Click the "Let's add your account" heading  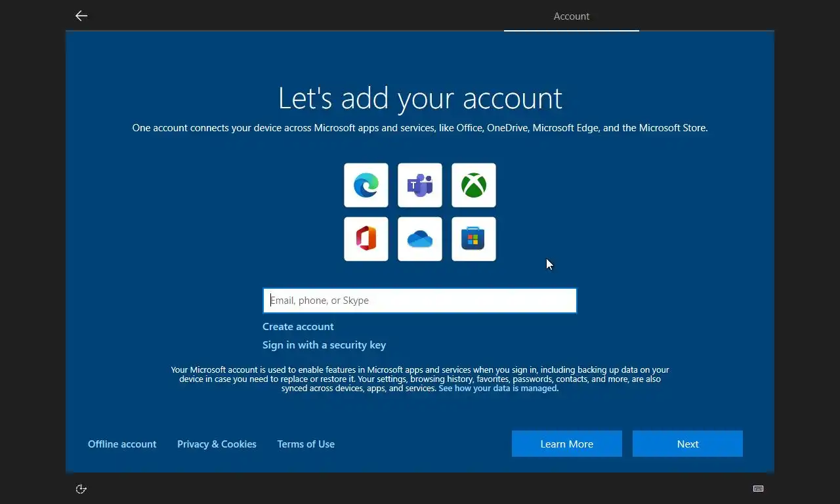(x=420, y=98)
